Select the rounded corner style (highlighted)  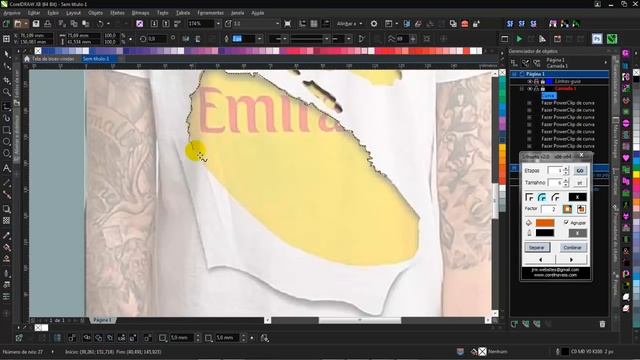pyautogui.click(x=542, y=197)
